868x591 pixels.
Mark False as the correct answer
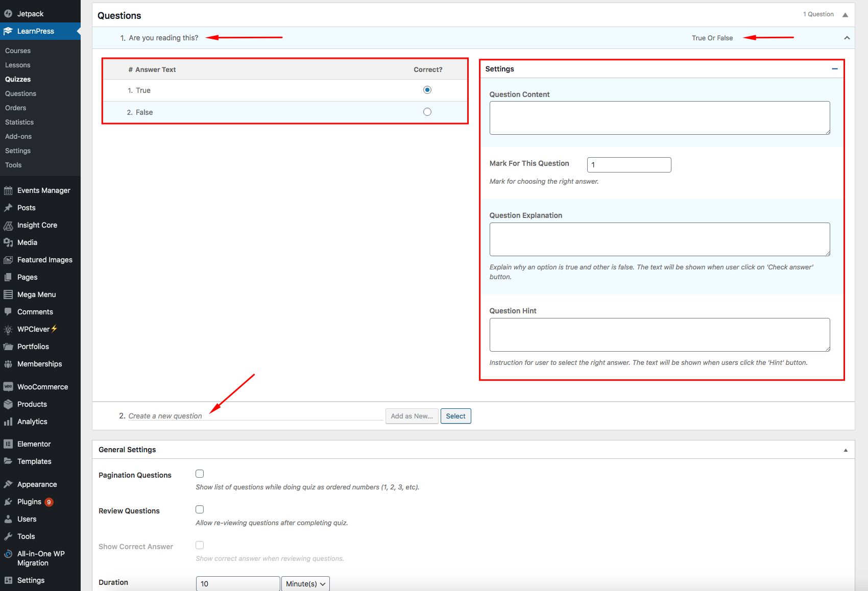[x=427, y=112]
